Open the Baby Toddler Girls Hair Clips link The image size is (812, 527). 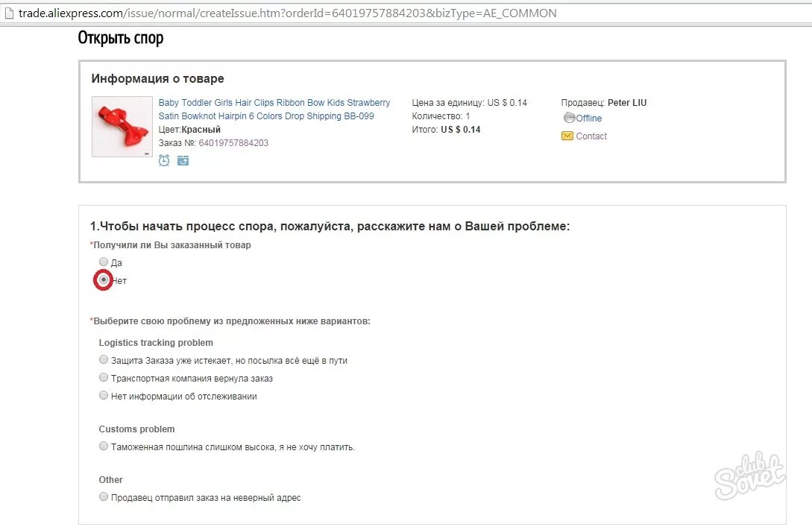(274, 103)
